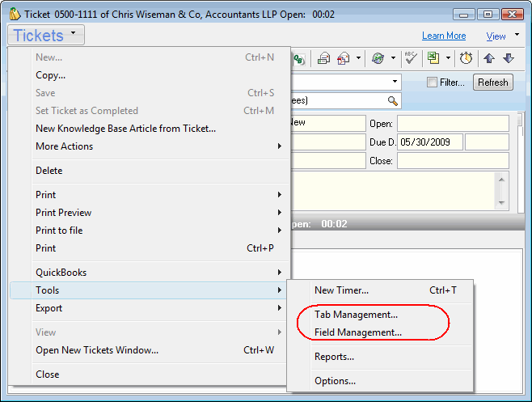Viewport: 532px width, 402px height.
Task: Enable the Filter checkbox
Action: 432,83
